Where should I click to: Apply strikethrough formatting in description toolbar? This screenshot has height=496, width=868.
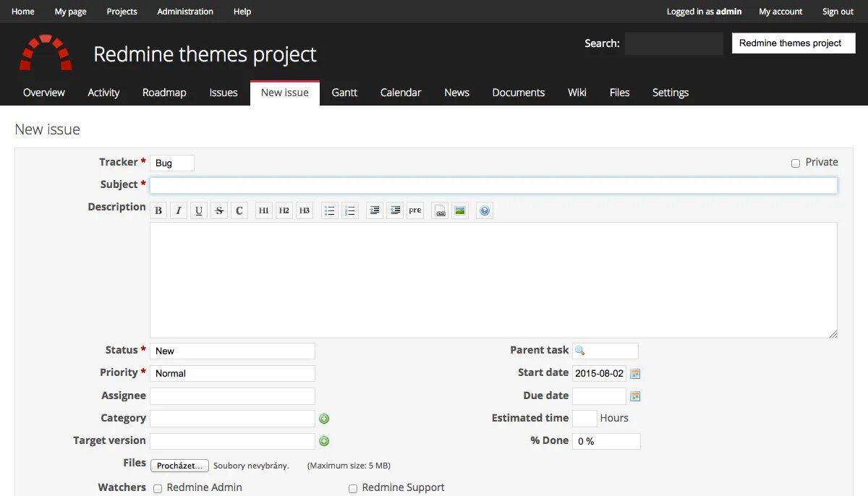tap(218, 210)
